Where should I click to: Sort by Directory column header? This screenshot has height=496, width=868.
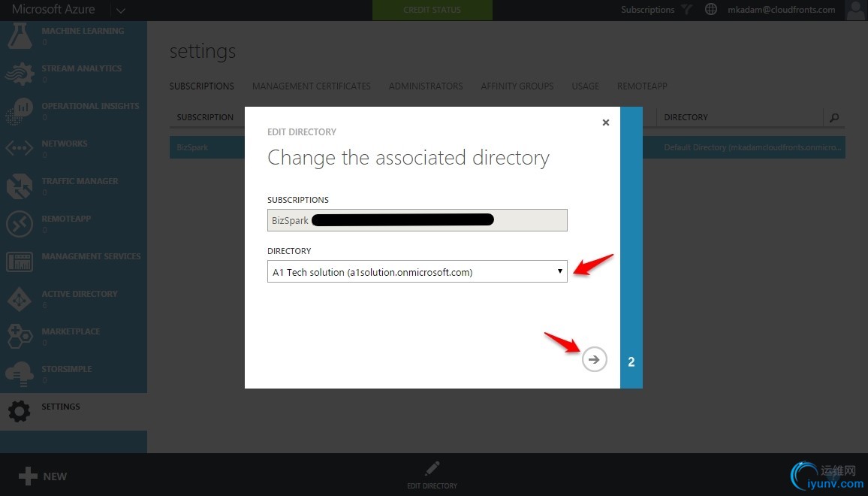point(686,117)
